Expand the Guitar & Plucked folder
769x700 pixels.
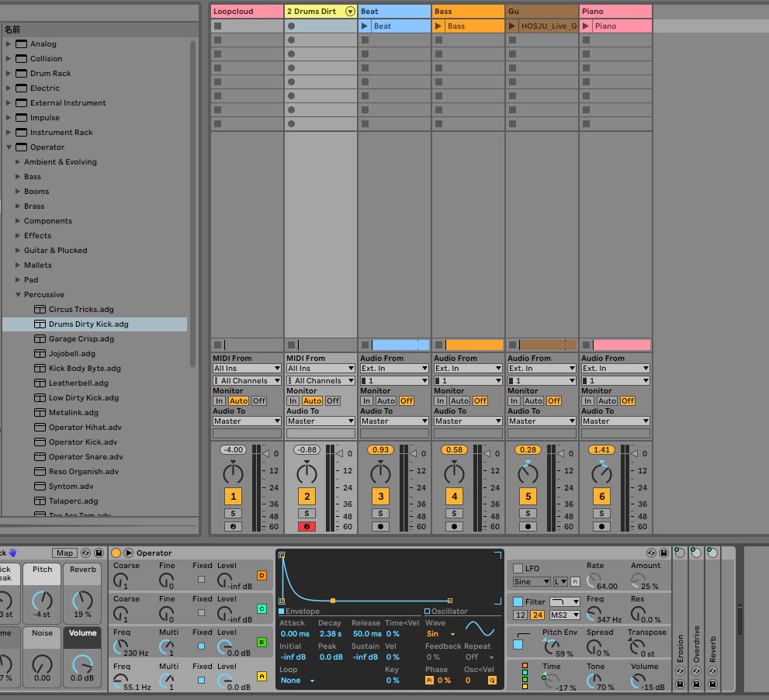coord(18,250)
